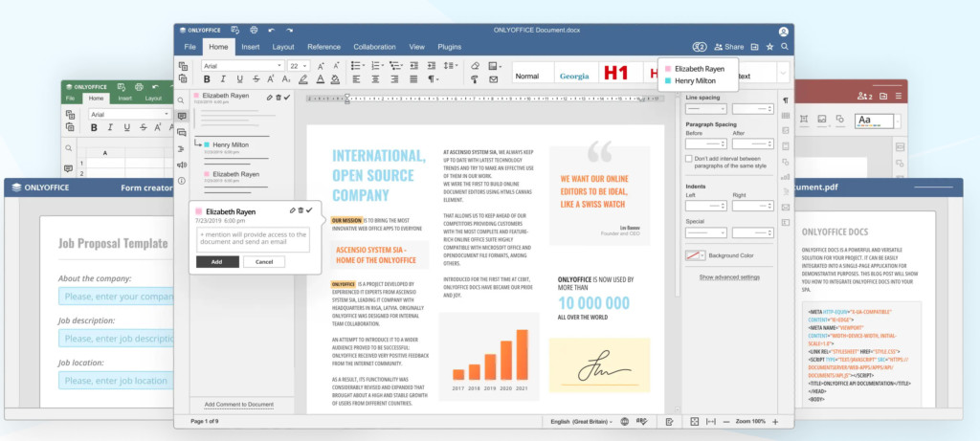Expand the font size 22 dropdown
980x441 pixels.
pos(306,66)
